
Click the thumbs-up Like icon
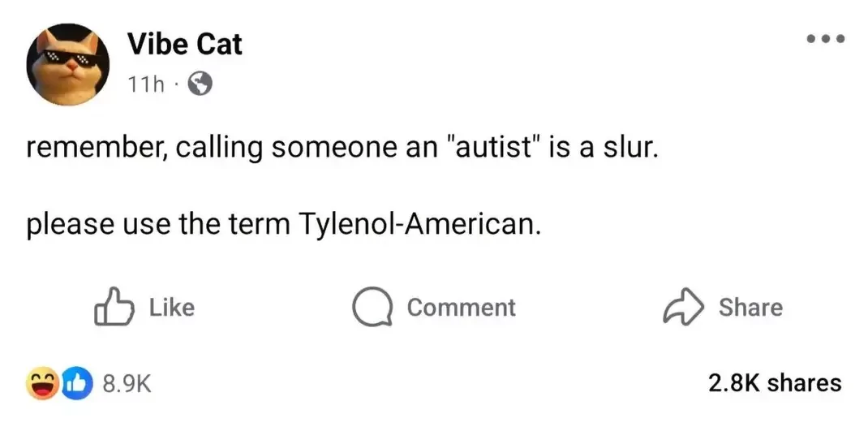(114, 308)
